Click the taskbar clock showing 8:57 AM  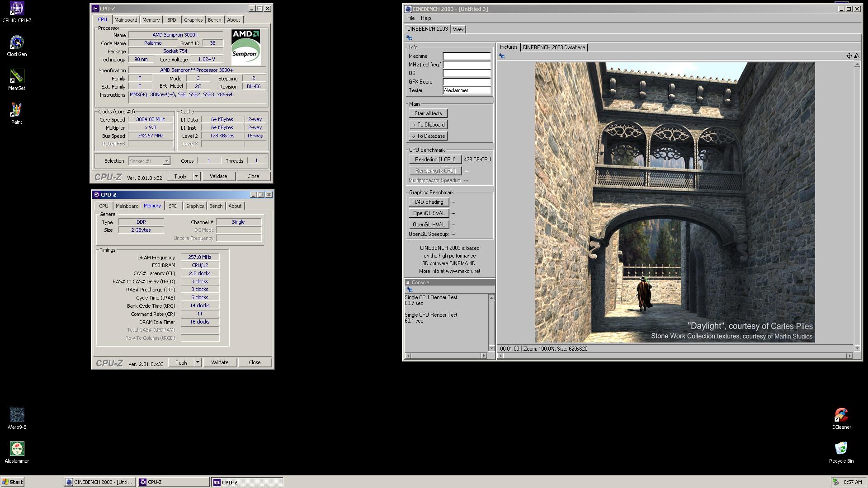pyautogui.click(x=853, y=482)
